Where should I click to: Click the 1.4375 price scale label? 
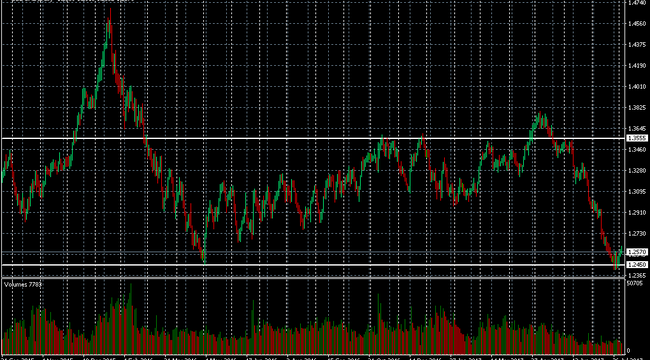pyautogui.click(x=637, y=44)
